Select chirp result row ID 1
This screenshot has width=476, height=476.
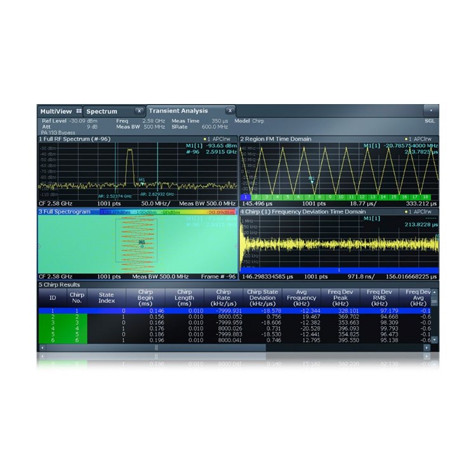coord(234,310)
